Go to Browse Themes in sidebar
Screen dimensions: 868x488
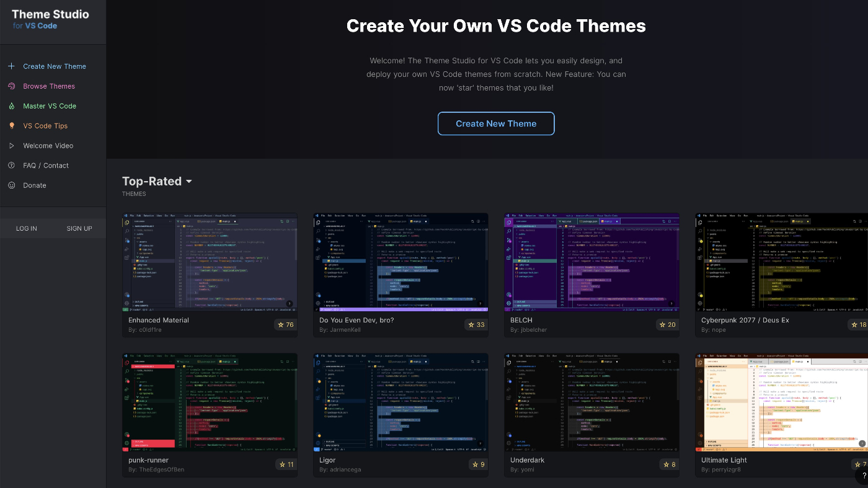pos(49,86)
